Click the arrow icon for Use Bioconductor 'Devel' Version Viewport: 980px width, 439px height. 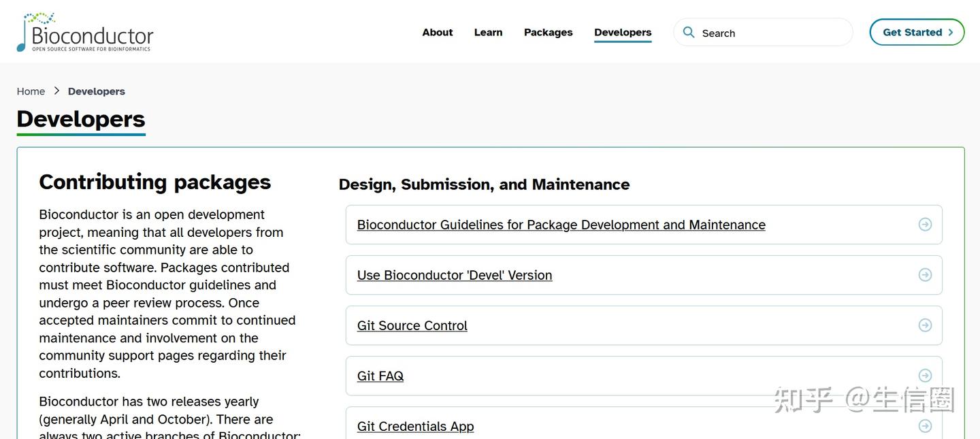click(x=924, y=274)
